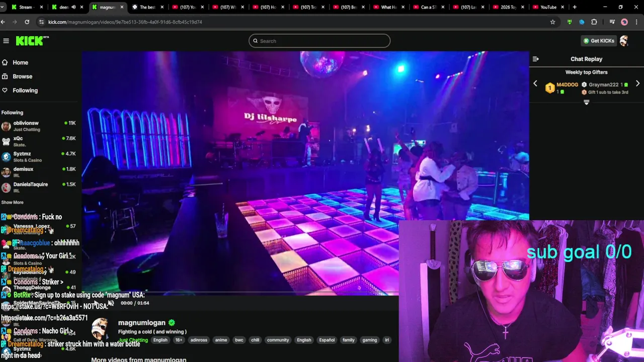Switch to the deen tab

(68, 7)
